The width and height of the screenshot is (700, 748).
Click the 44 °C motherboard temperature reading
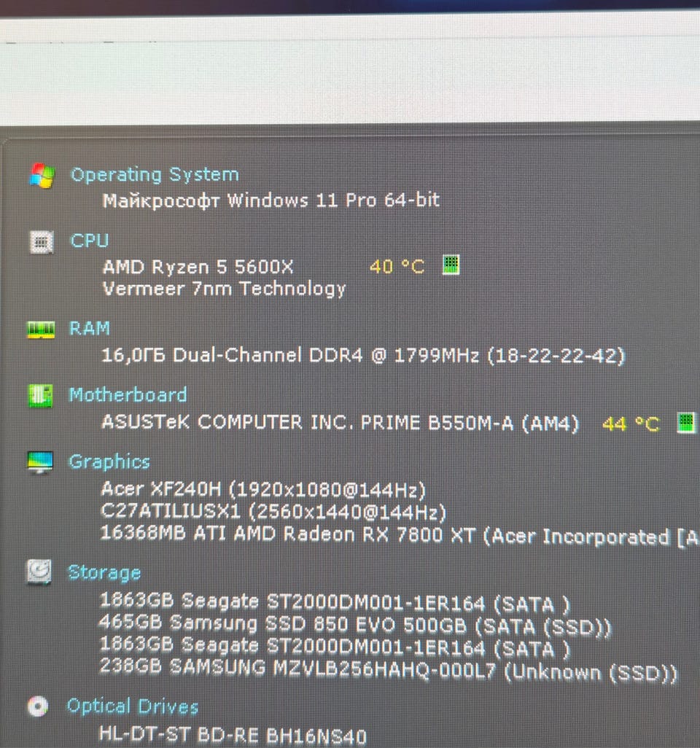[x=631, y=424]
